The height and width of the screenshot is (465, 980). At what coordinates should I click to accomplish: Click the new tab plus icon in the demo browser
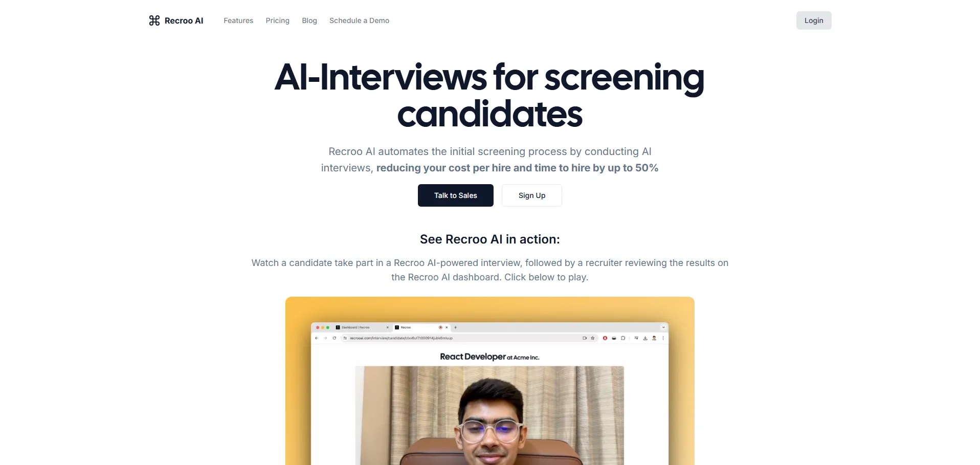pyautogui.click(x=455, y=327)
